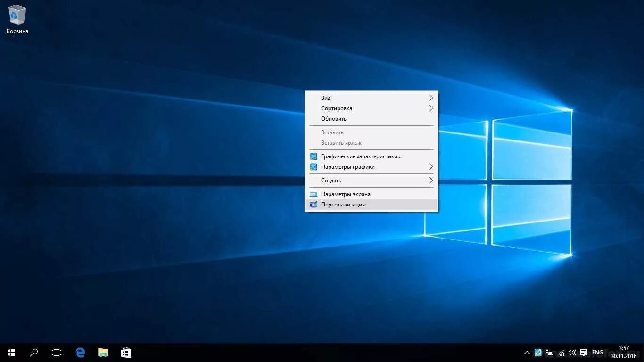Launch Microsoft Edge from taskbar
The height and width of the screenshot is (362, 644).
[80, 353]
